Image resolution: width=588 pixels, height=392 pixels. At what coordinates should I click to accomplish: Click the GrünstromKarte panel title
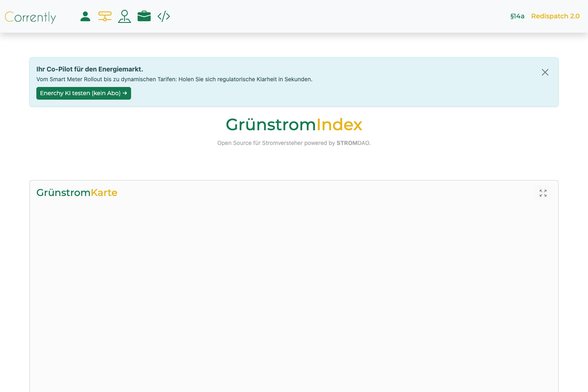[x=77, y=192]
